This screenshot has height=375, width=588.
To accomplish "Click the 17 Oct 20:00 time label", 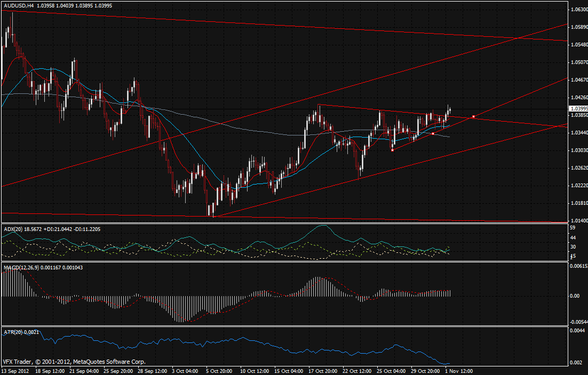I will point(322,370).
